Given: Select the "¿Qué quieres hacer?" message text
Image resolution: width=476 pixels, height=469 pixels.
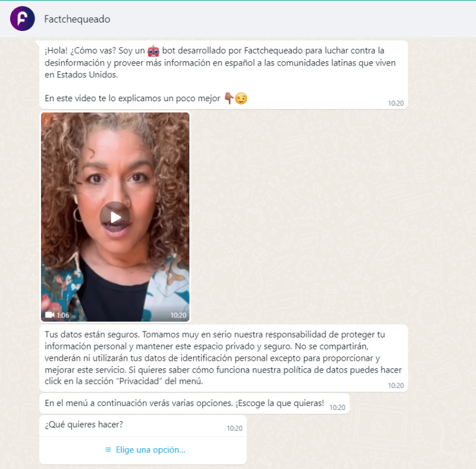Looking at the screenshot, I should click(84, 424).
